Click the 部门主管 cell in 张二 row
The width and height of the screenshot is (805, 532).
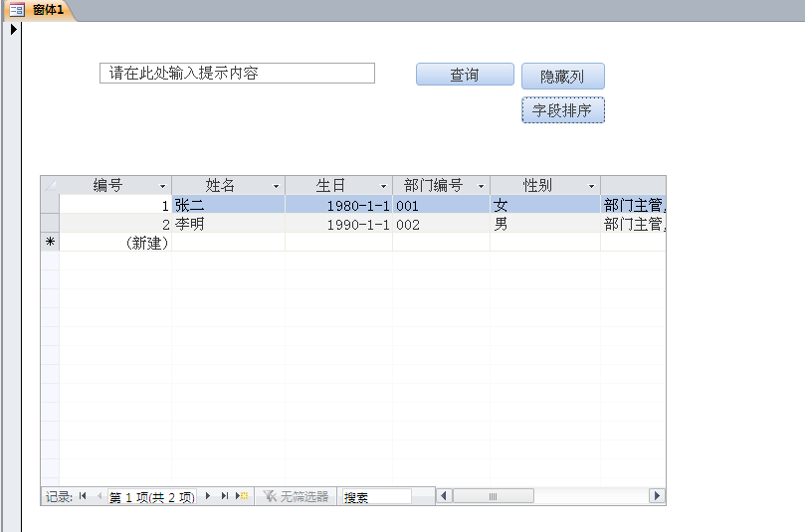coord(634,204)
